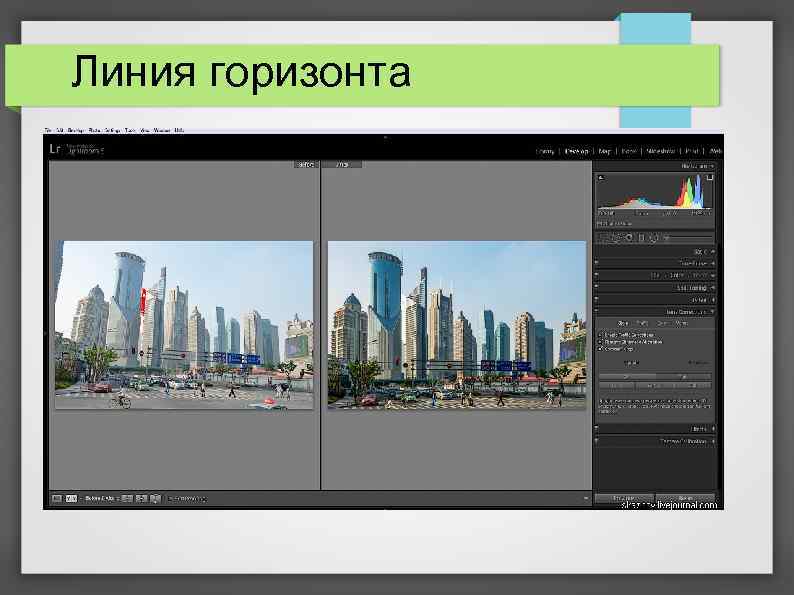Expand the Tone Curve panel

click(712, 263)
